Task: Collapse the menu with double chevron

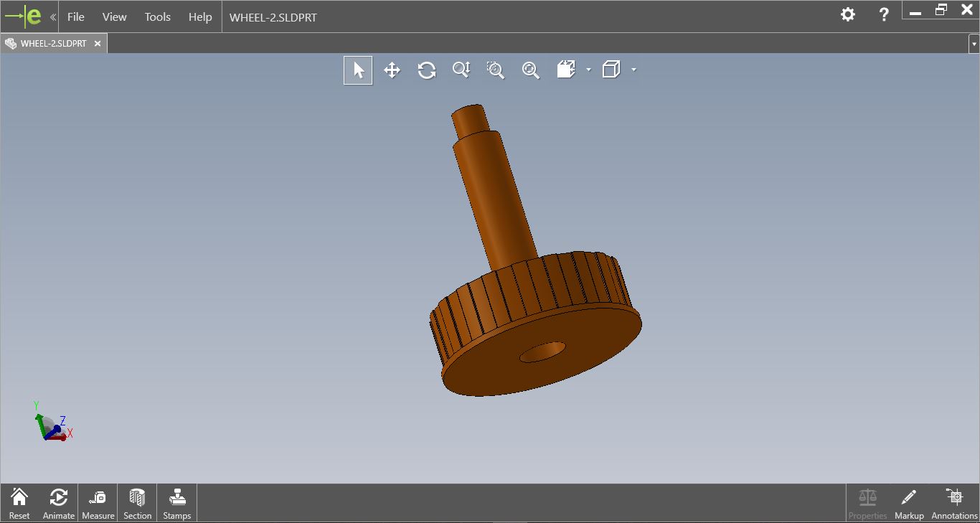Action: pyautogui.click(x=53, y=17)
